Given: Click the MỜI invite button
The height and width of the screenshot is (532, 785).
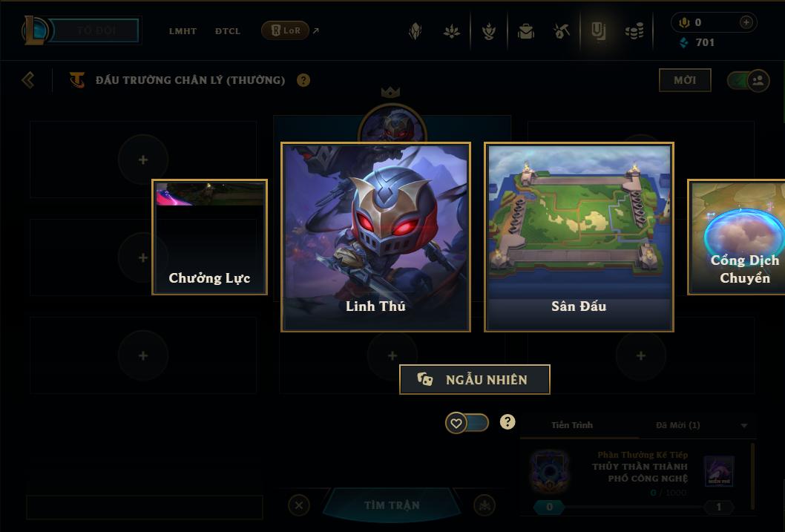Looking at the screenshot, I should (685, 80).
